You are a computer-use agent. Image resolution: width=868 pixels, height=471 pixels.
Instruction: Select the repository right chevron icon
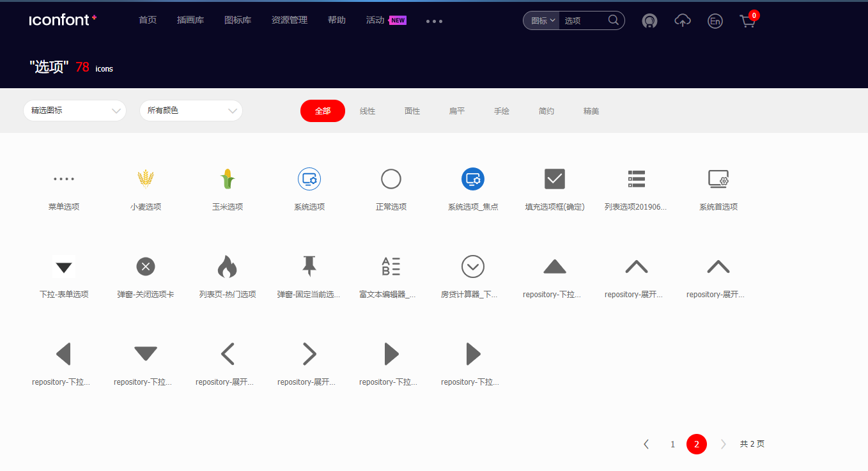309,354
